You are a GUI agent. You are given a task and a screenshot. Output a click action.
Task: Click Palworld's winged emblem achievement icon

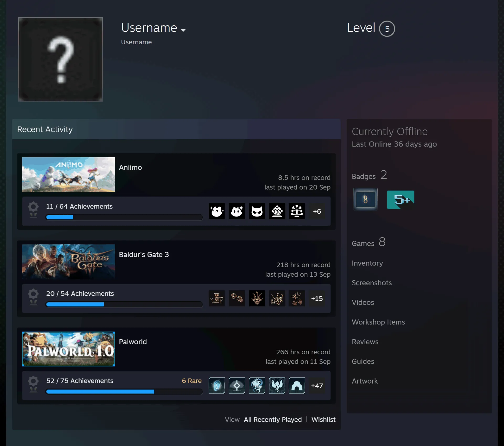pyautogui.click(x=277, y=385)
